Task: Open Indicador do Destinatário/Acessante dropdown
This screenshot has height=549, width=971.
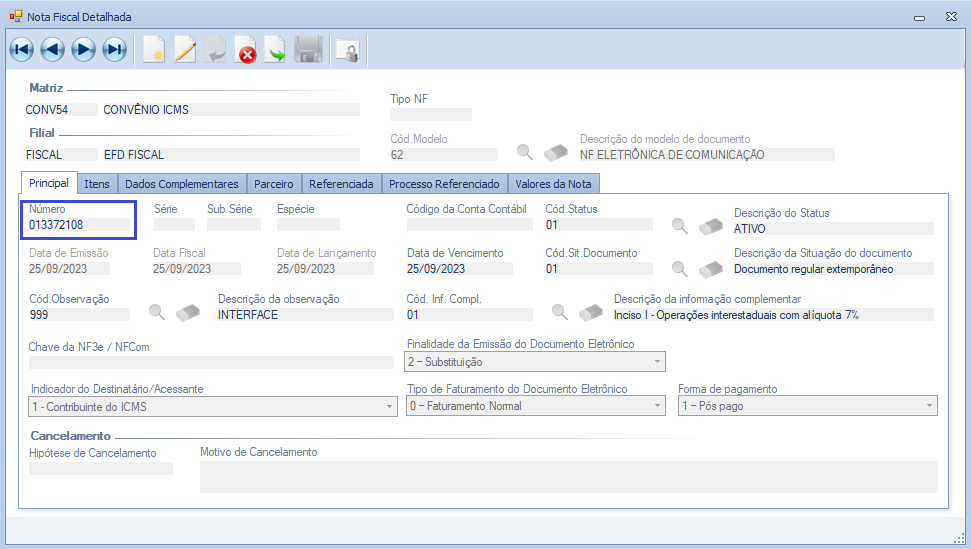Action: point(389,406)
